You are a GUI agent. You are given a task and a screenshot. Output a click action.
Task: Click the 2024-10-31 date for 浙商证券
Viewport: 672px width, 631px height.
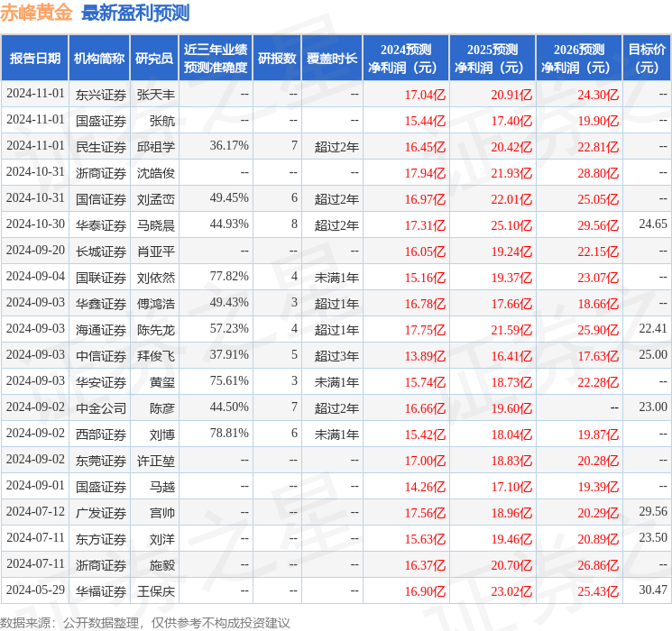point(35,172)
